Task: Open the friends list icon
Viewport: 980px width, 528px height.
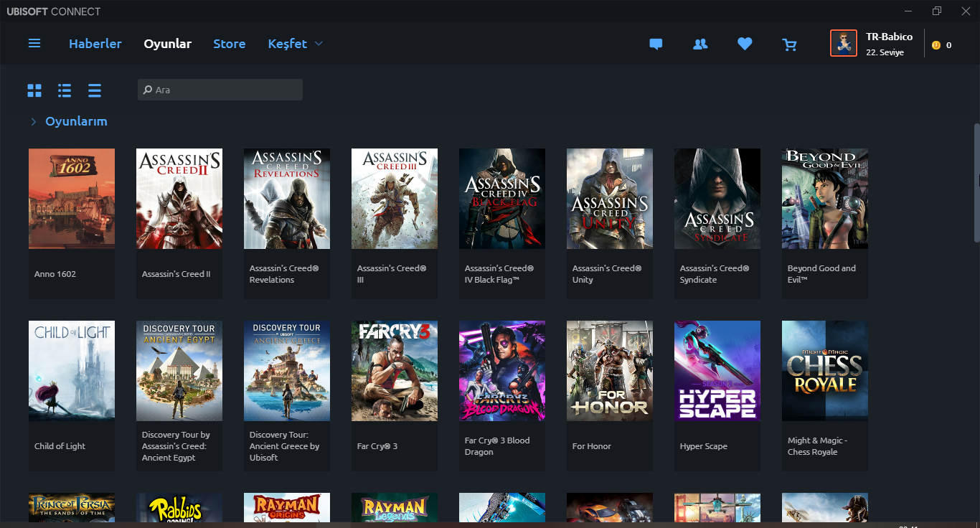Action: 700,44
